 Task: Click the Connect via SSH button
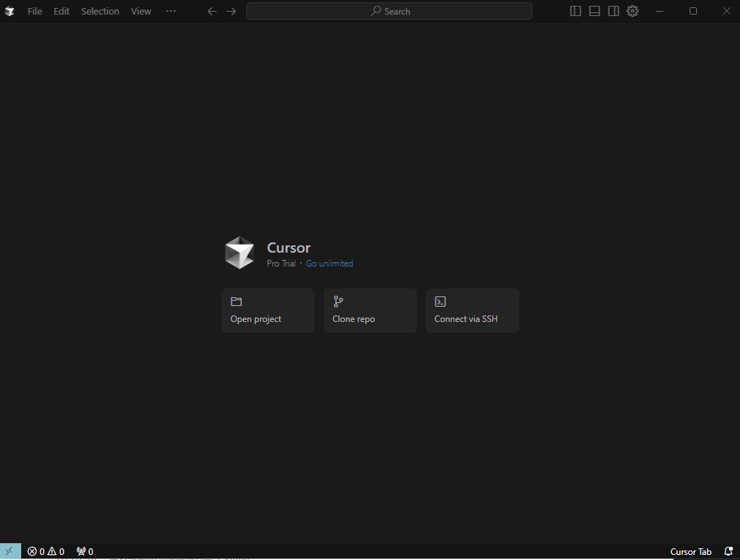click(x=473, y=311)
